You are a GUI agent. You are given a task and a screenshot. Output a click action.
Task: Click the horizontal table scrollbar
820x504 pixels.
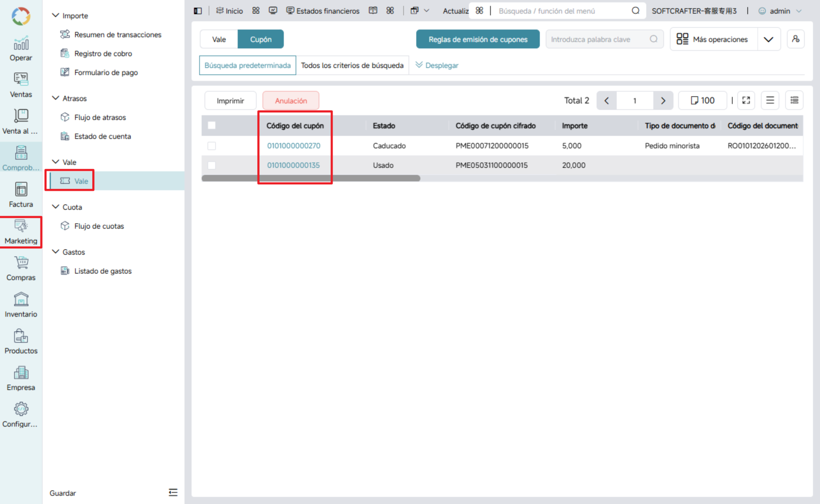click(x=311, y=178)
